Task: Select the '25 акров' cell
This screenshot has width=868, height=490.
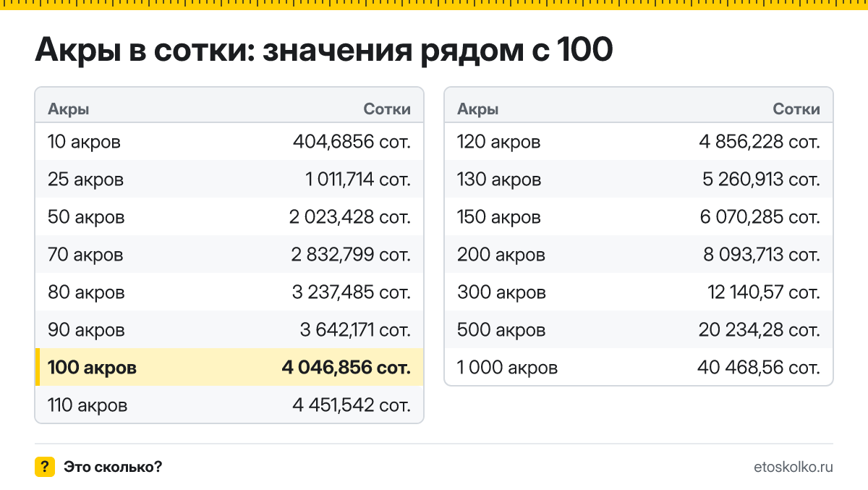Action: pos(85,179)
